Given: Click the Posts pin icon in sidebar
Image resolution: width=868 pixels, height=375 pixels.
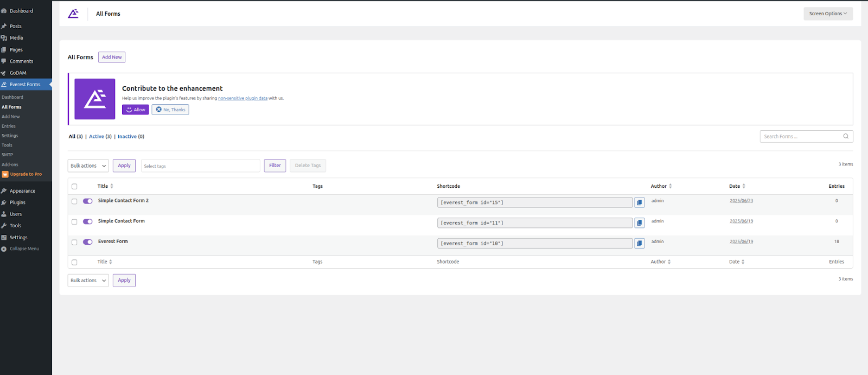Looking at the screenshot, I should (4, 26).
